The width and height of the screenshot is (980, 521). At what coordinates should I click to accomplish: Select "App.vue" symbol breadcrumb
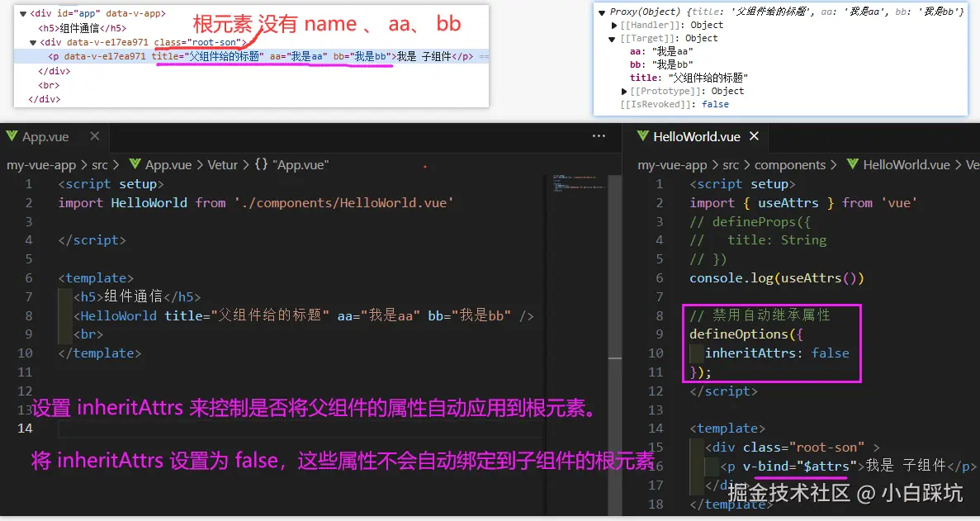coord(301,165)
